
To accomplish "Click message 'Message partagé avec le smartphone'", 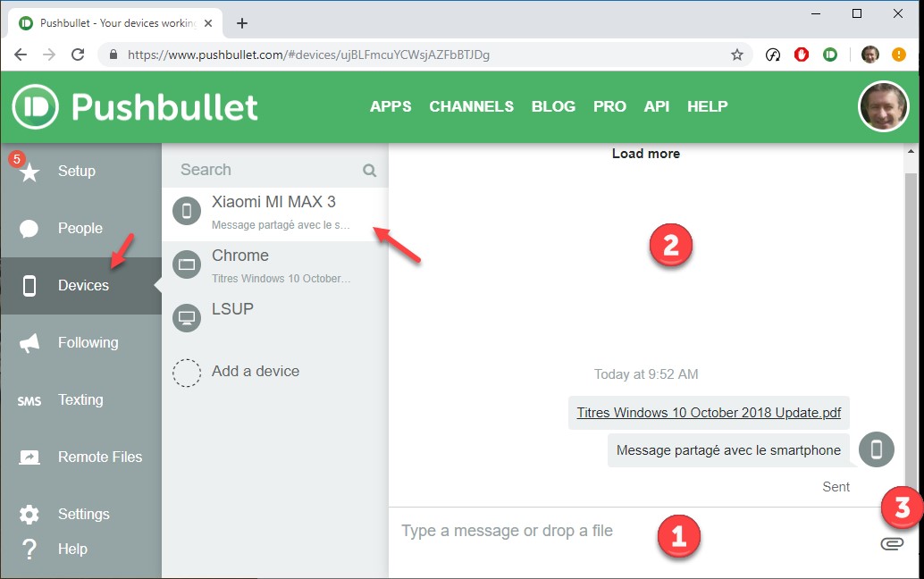I will [728, 450].
